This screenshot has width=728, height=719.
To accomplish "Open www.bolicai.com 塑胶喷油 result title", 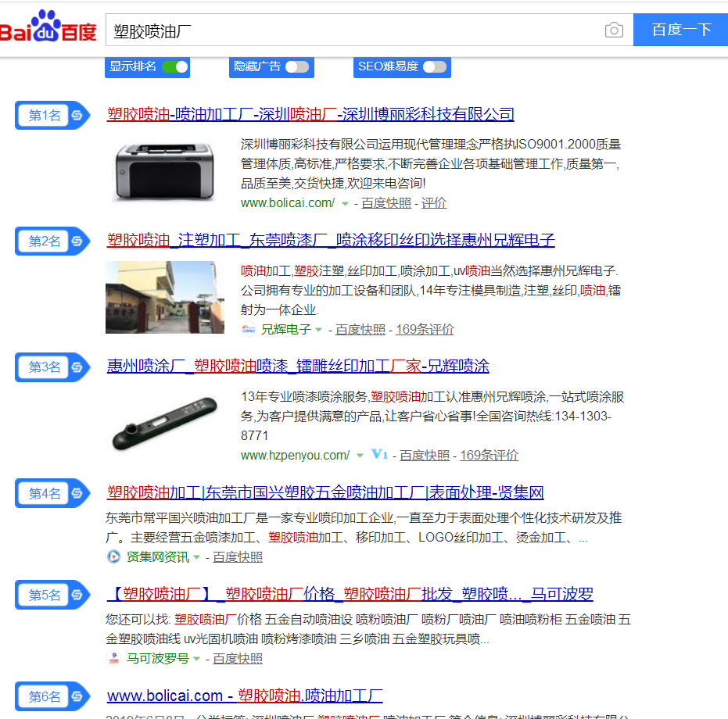I will (245, 696).
